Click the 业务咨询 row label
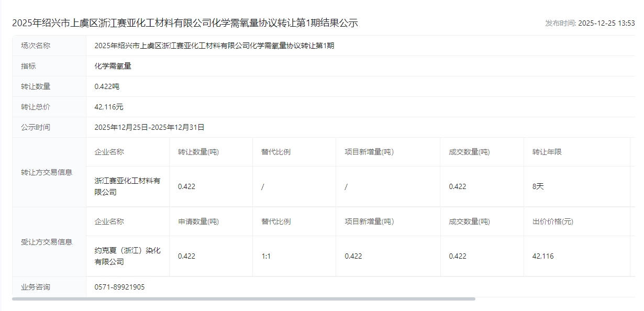 (36, 287)
